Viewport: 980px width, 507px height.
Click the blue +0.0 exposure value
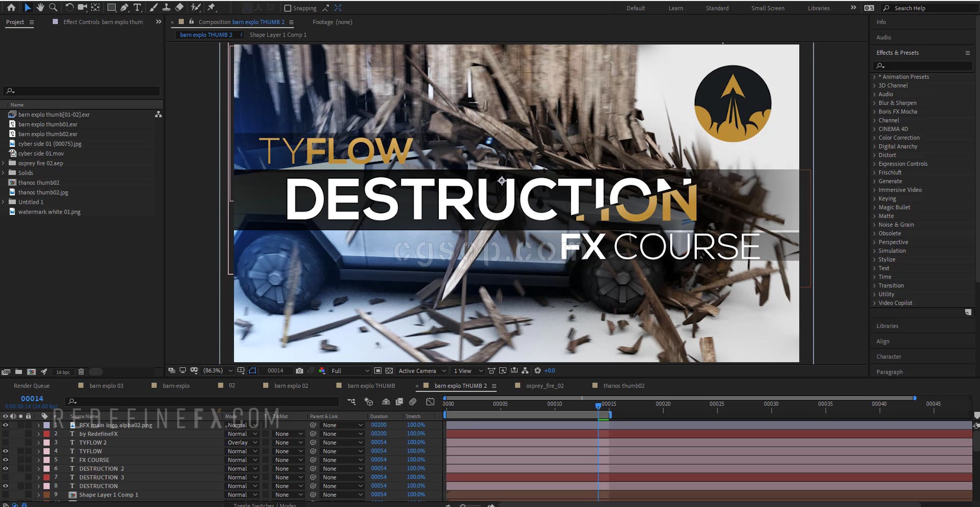tap(549, 371)
